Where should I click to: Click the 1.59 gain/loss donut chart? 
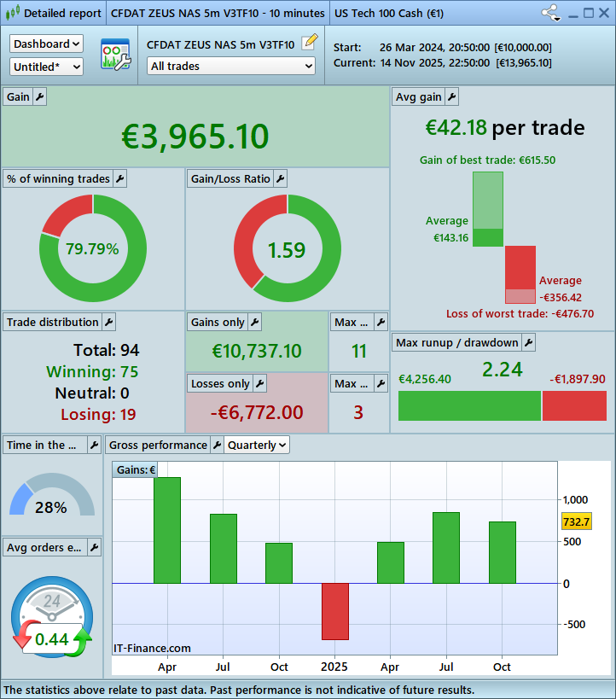[x=287, y=248]
